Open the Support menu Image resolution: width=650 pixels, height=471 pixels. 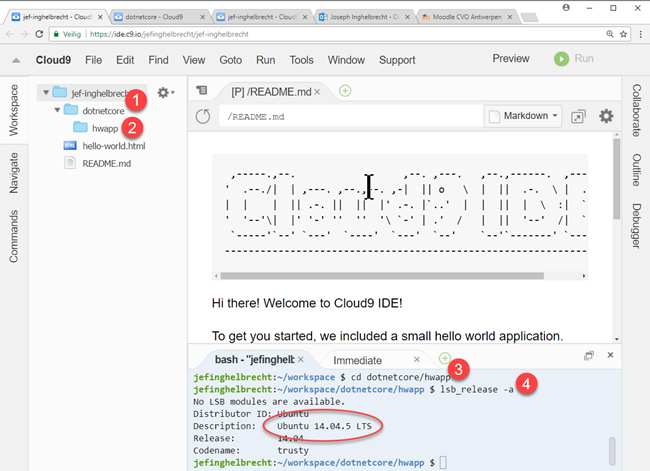coord(397,60)
